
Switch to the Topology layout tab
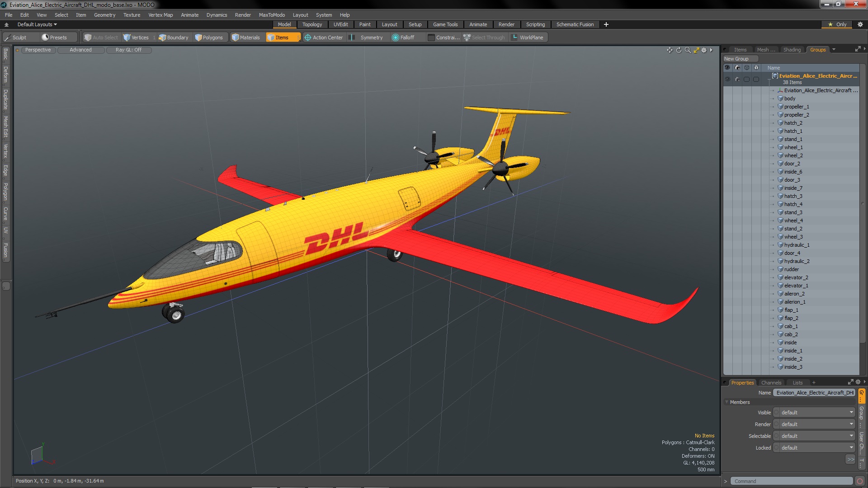[312, 24]
